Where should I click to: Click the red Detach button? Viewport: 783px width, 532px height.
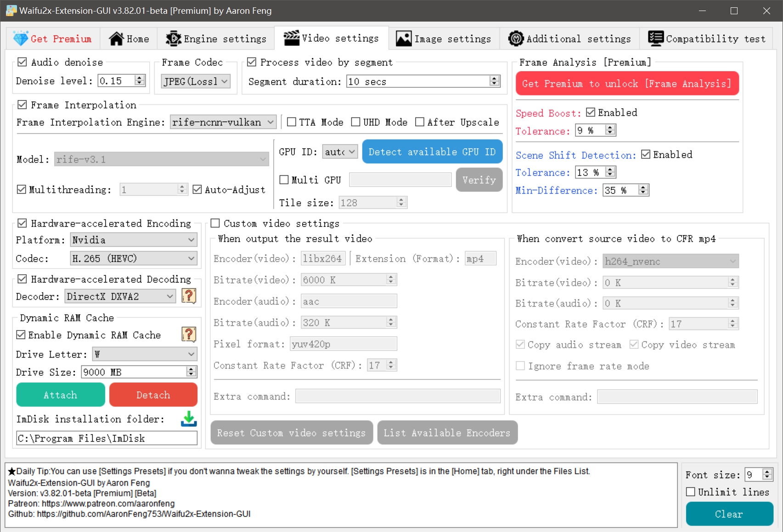pyautogui.click(x=153, y=395)
